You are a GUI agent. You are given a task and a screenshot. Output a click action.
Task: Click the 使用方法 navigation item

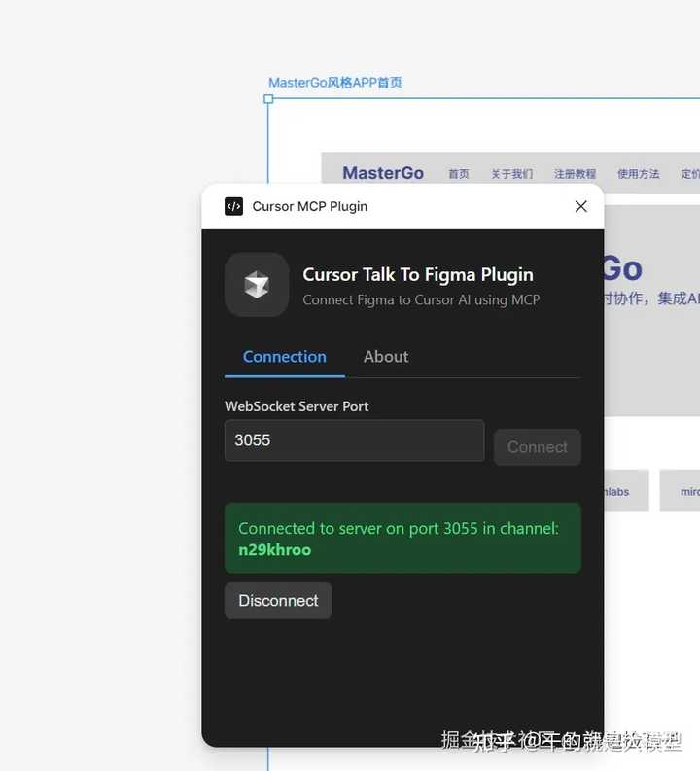pos(638,174)
